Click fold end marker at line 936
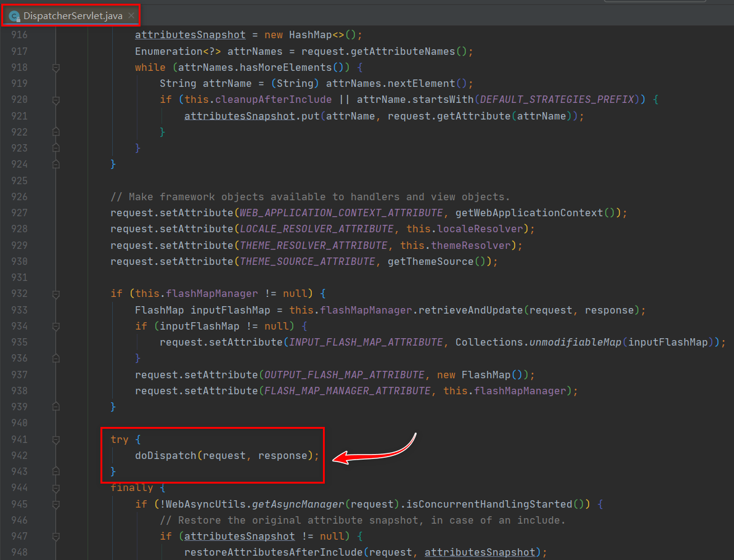 click(x=55, y=359)
